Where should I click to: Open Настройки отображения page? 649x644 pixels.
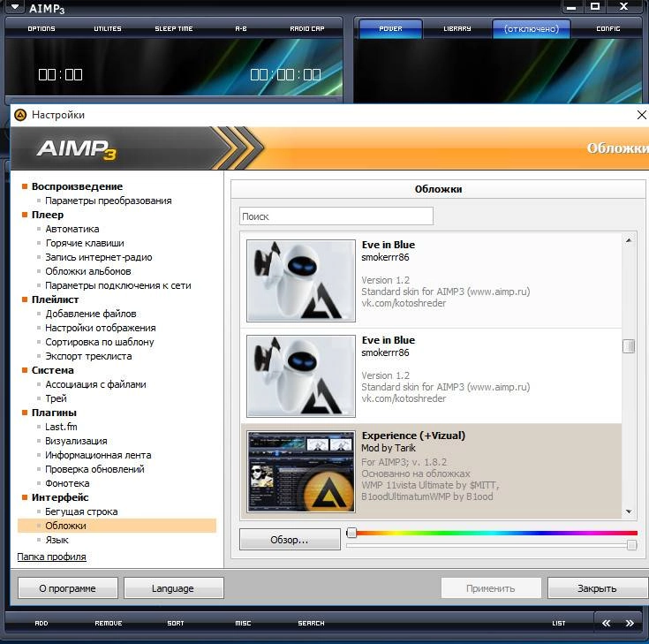tap(101, 328)
